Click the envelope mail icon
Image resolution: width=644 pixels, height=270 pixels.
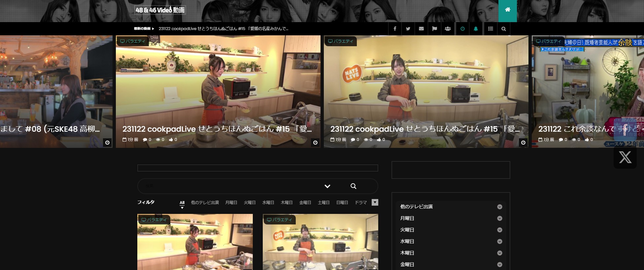(421, 29)
